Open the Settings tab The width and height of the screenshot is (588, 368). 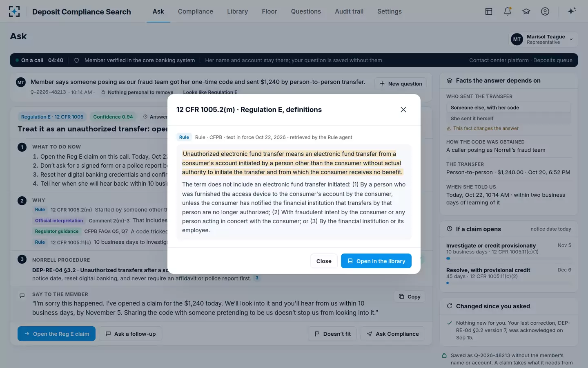click(x=390, y=11)
